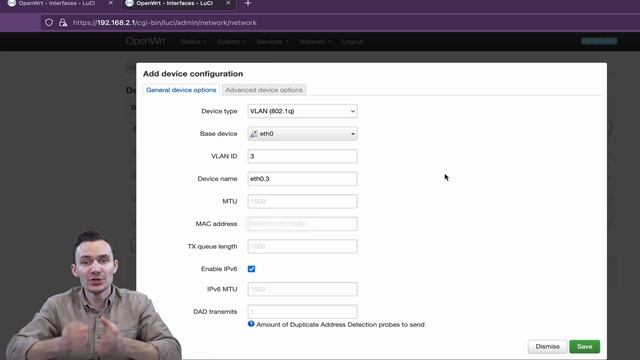
Task: Open the Device type dropdown
Action: (x=302, y=111)
